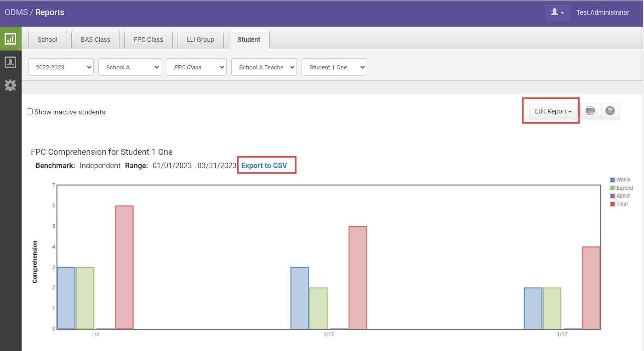Choose a student from Student 1 One dropdown

(334, 67)
